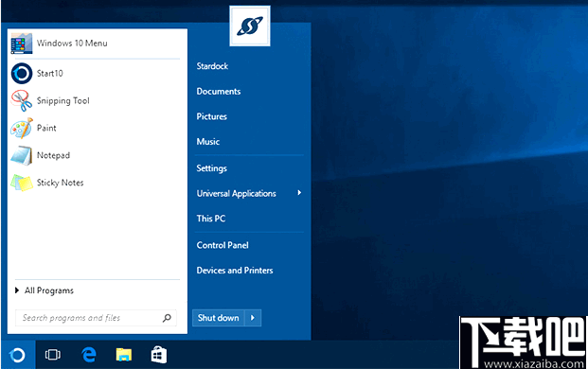Screen dimensions: 588x369
Task: Open the Store from the taskbar
Action: pos(159,355)
